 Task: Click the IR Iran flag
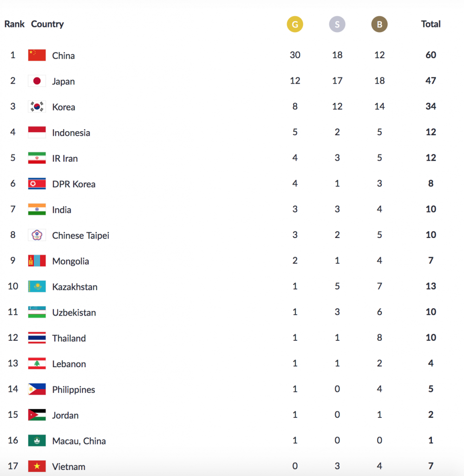(37, 159)
